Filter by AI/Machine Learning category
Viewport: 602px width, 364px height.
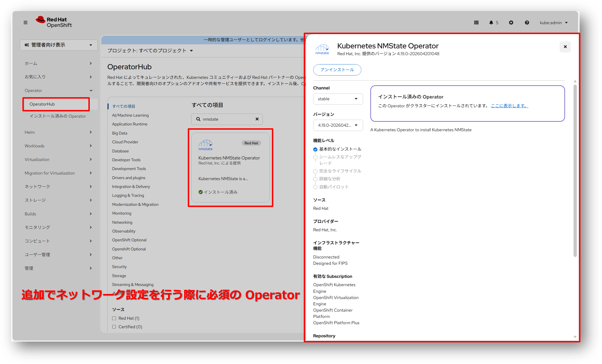point(130,115)
